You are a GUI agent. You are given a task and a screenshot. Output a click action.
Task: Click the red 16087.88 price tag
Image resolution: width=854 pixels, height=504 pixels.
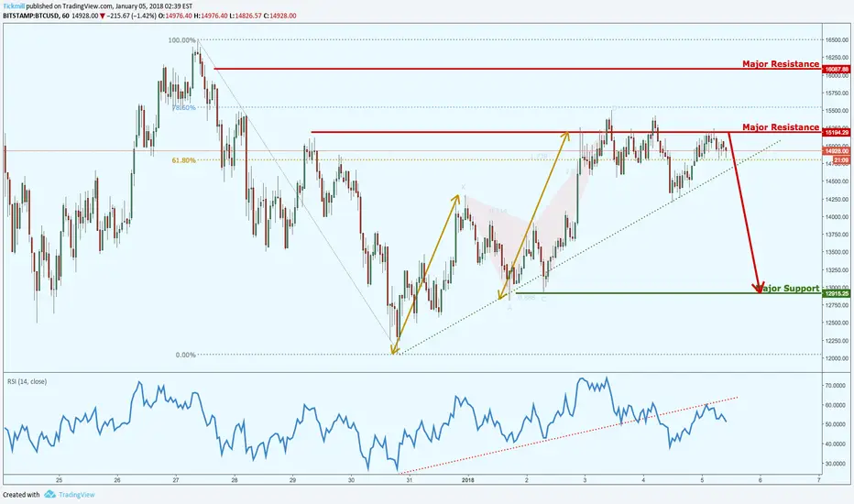click(837, 70)
